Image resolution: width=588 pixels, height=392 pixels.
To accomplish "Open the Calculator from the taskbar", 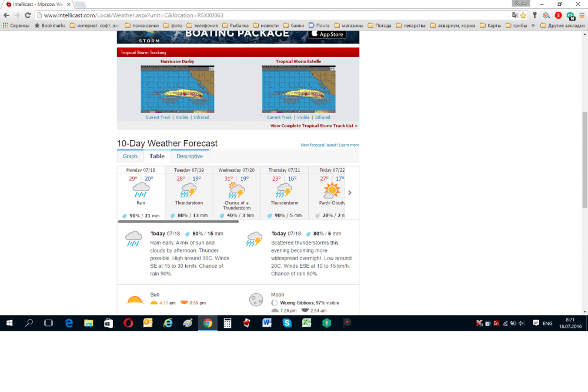I will [227, 323].
